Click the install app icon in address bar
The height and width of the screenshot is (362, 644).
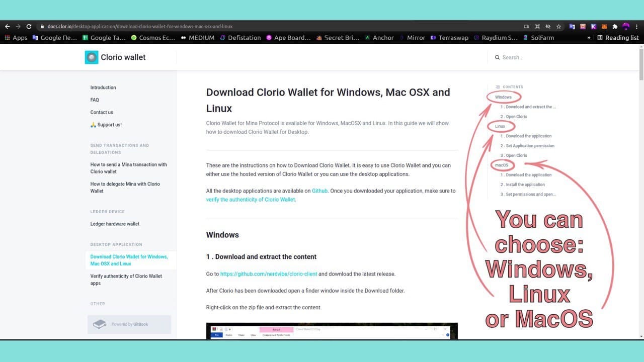click(x=526, y=27)
